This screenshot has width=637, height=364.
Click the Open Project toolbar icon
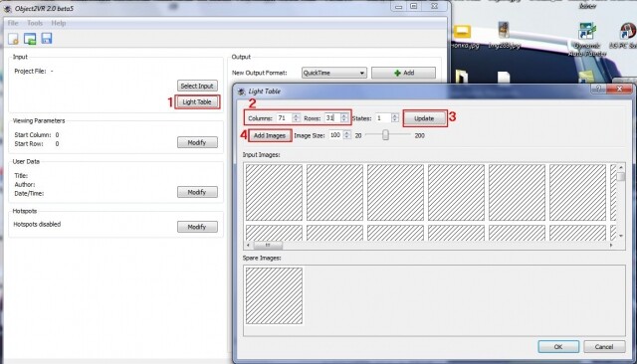click(x=30, y=39)
